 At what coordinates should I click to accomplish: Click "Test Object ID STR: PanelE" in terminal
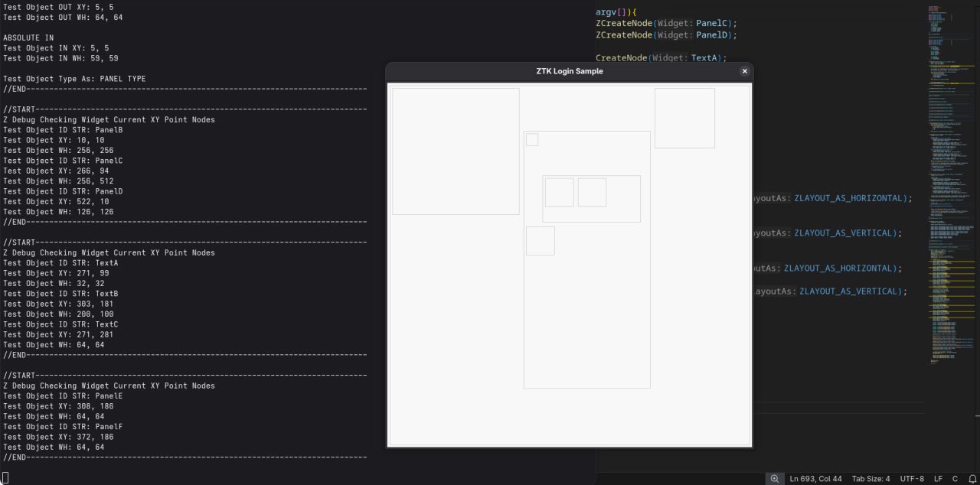tap(63, 396)
